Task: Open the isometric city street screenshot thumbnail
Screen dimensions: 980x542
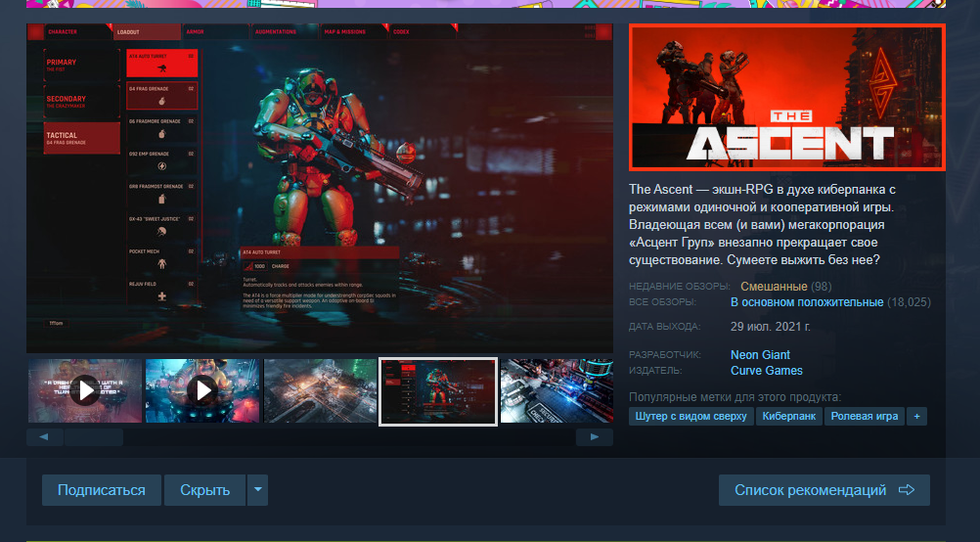Action: 321,390
